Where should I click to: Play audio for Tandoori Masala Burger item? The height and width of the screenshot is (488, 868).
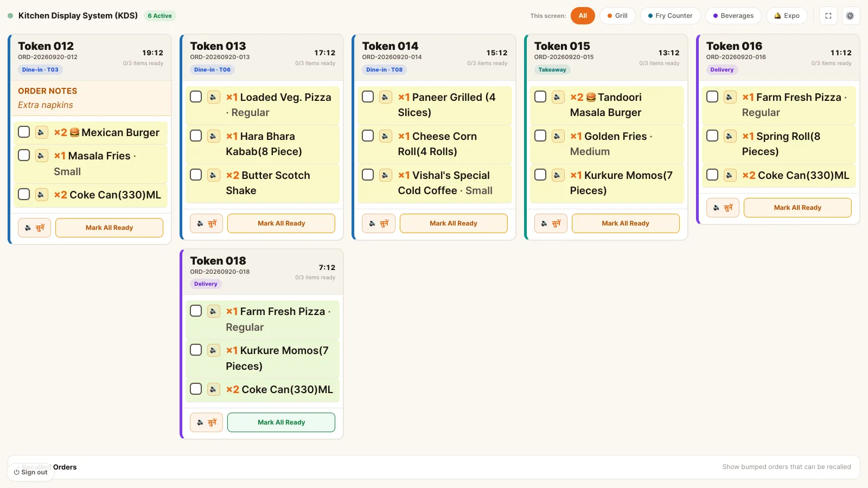(x=558, y=97)
